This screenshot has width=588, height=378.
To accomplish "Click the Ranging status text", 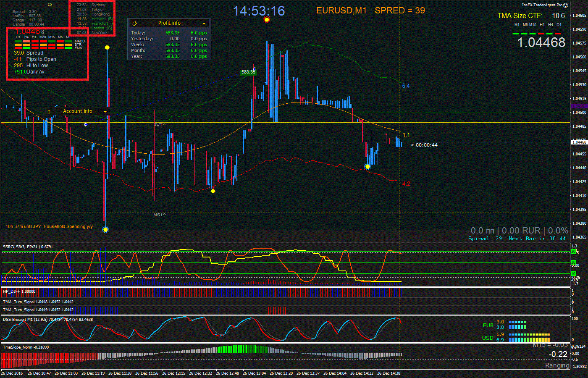I will [557, 365].
